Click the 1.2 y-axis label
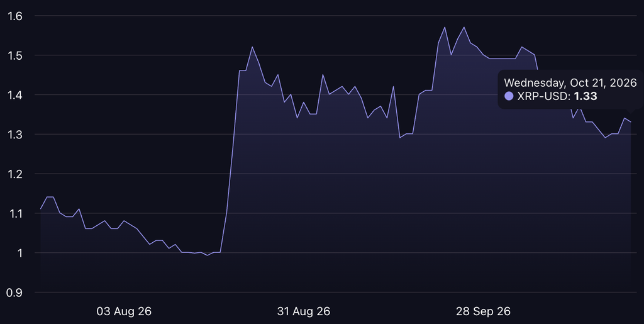The width and height of the screenshot is (644, 324). click(x=15, y=174)
